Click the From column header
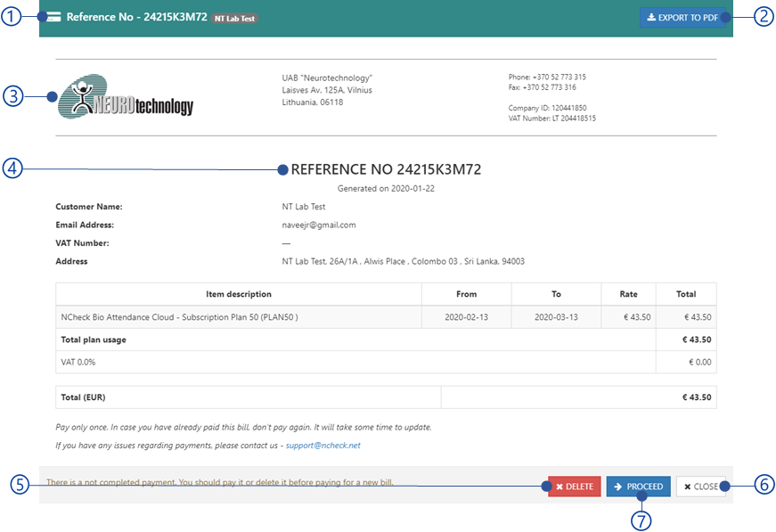 click(x=466, y=294)
